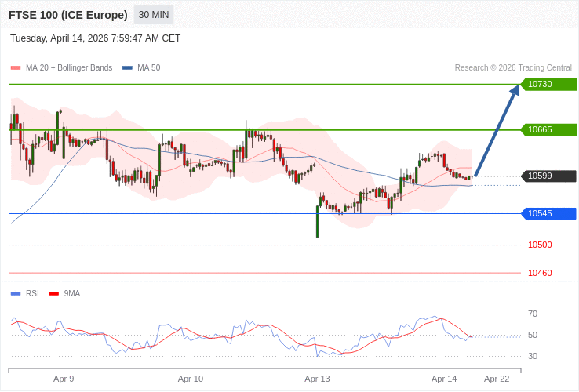Click the 10460 support level label

pyautogui.click(x=540, y=273)
